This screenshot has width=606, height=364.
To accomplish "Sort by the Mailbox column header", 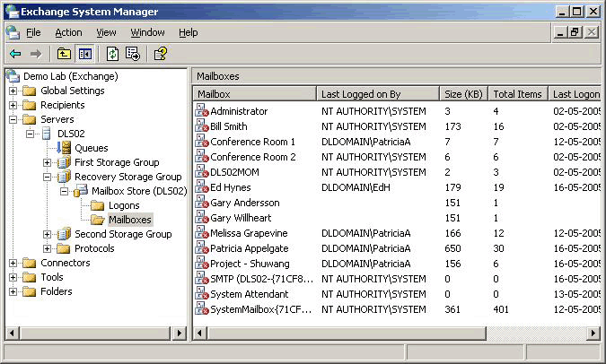I will click(255, 94).
